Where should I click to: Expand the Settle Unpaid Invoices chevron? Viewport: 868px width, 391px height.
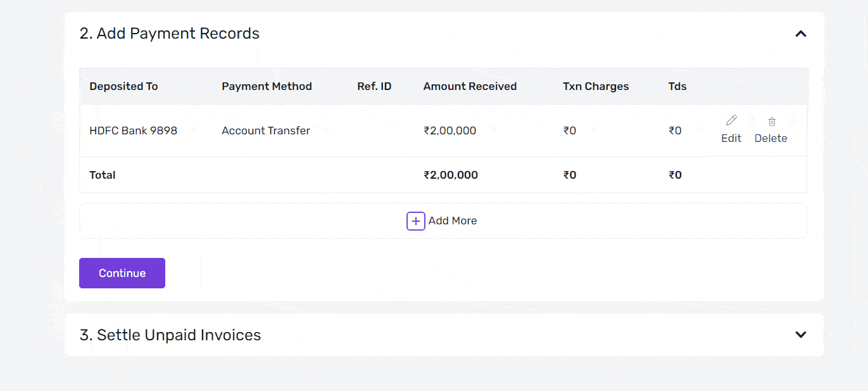801,335
